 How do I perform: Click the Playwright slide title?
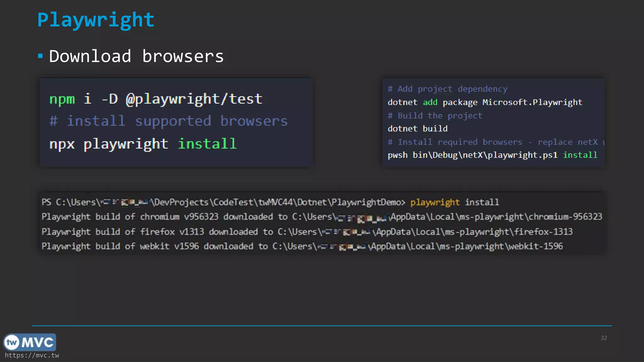pos(96,20)
